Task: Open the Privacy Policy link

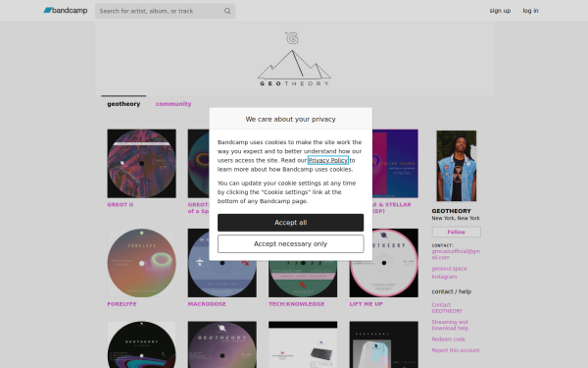Action: pyautogui.click(x=327, y=160)
